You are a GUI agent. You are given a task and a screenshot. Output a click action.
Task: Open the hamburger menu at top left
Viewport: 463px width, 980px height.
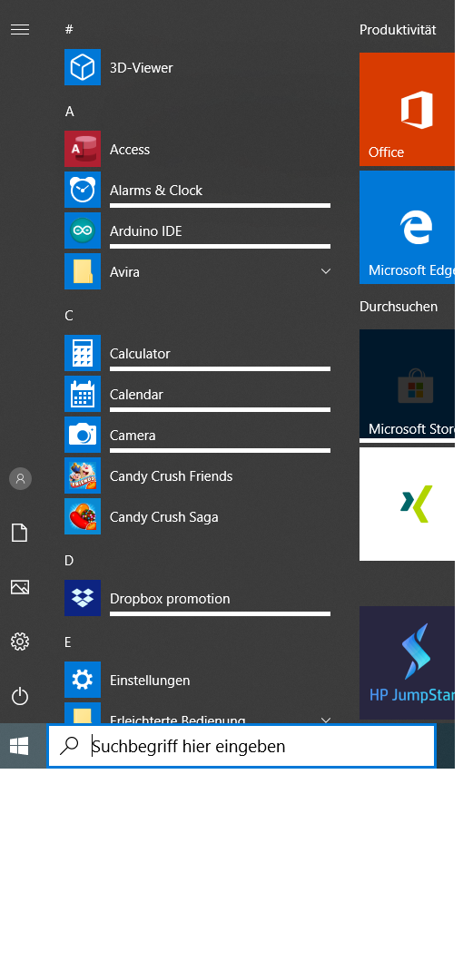[x=20, y=29]
